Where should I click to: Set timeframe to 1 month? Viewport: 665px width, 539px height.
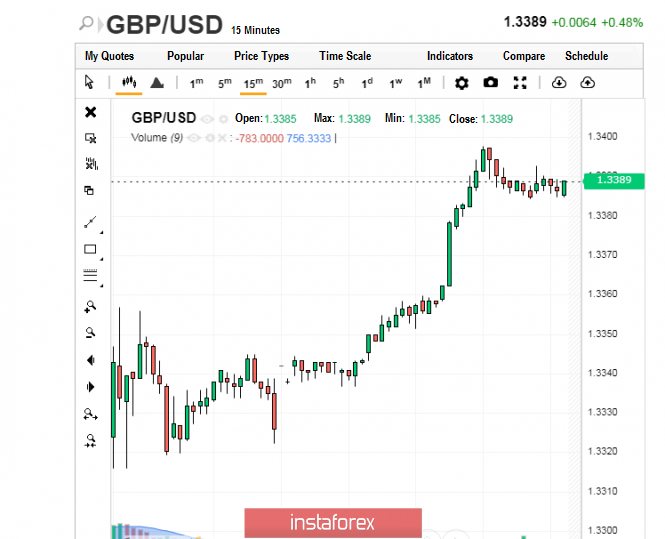click(x=424, y=83)
